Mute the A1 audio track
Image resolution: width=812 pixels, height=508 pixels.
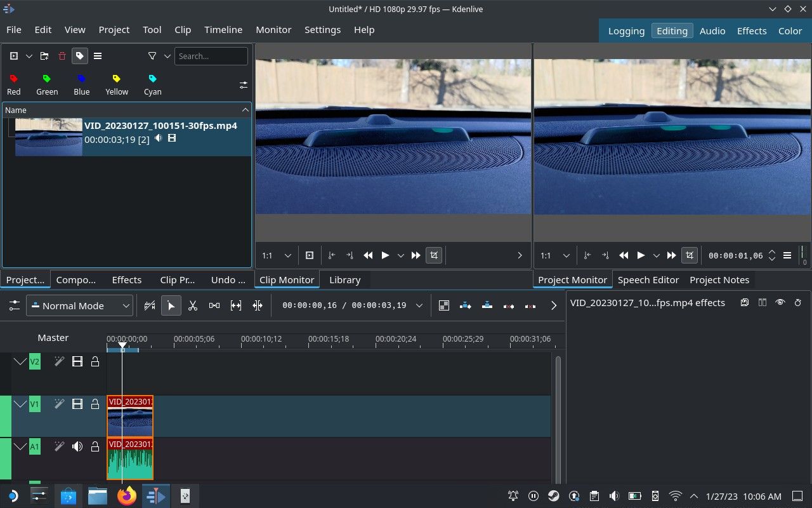[x=77, y=446]
